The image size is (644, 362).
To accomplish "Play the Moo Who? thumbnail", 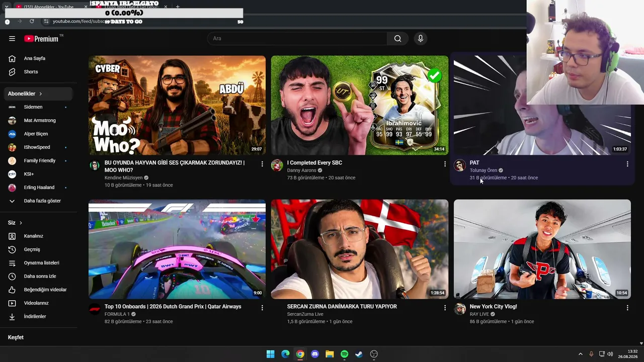I will point(177,105).
